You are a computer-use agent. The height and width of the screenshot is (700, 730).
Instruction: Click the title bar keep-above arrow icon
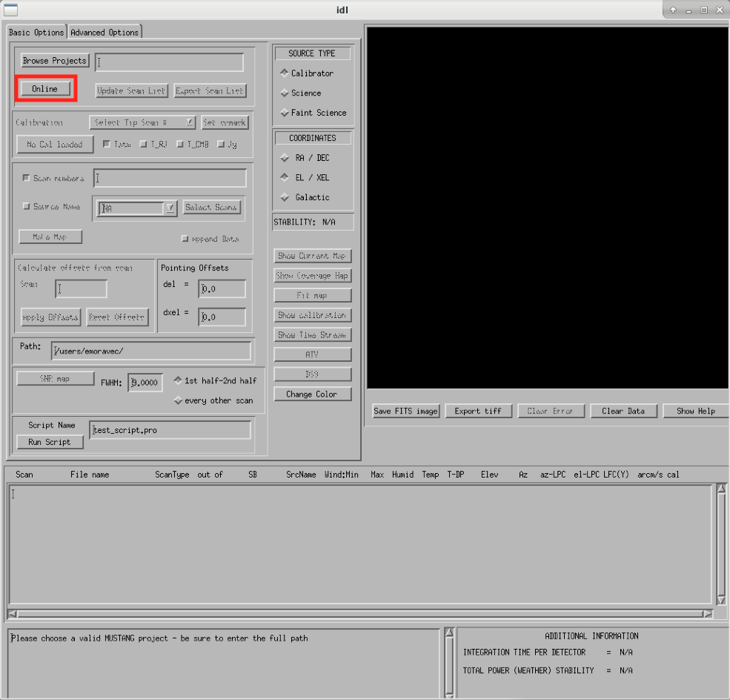(673, 10)
